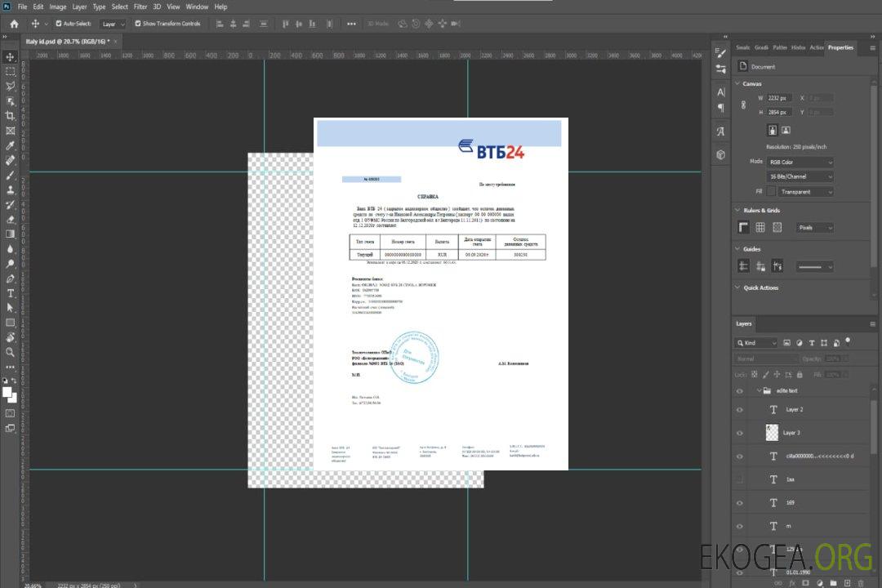Open the 3D panel cube icon
Screen dimensions: 882x588
(x=721, y=154)
